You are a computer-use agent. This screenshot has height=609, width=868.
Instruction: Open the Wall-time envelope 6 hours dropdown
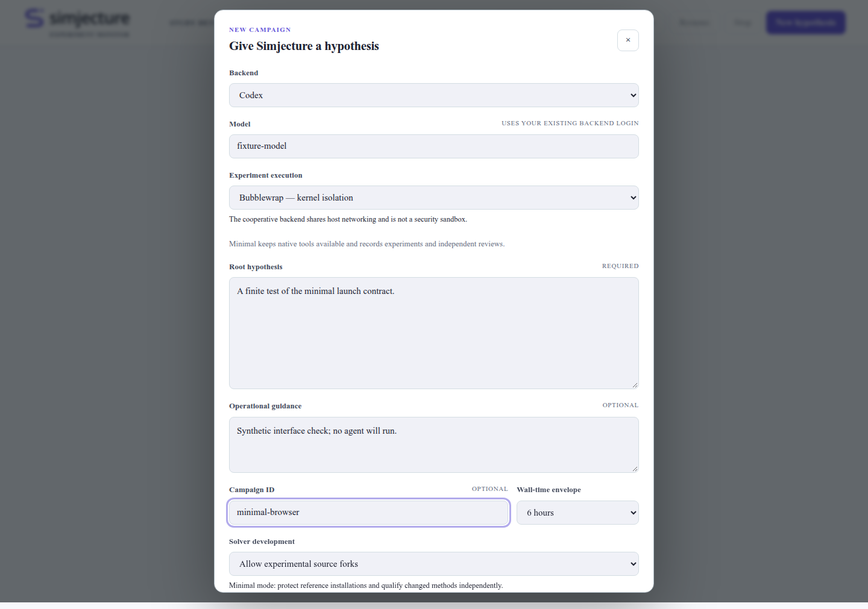coord(577,513)
